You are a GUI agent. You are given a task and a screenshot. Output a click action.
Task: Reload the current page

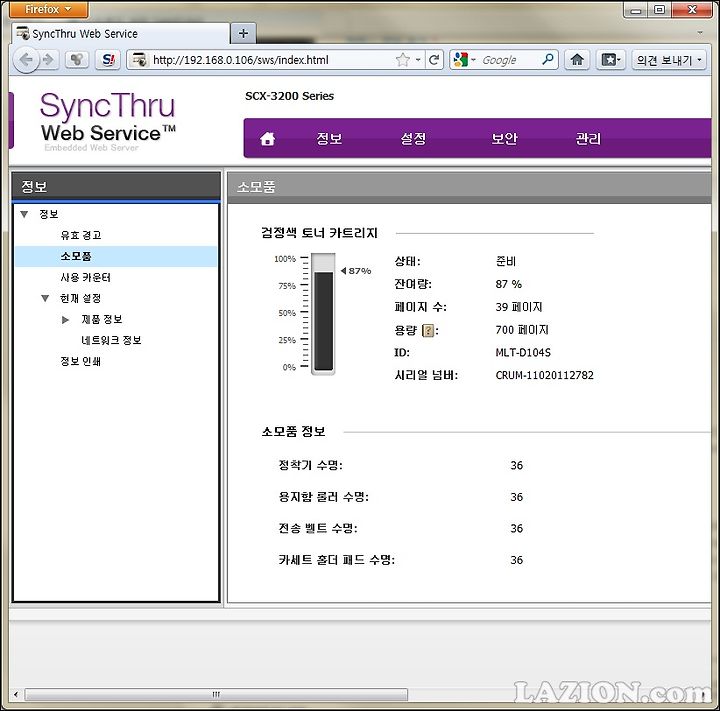click(434, 60)
